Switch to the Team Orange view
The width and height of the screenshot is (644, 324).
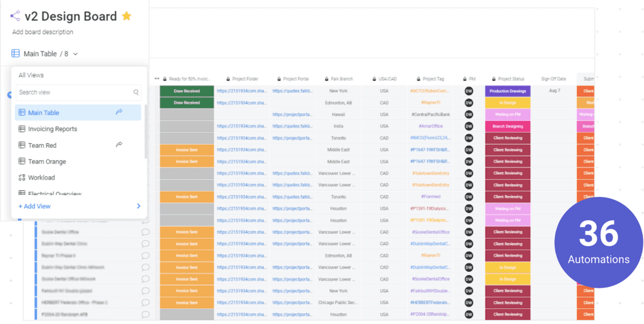pyautogui.click(x=47, y=161)
